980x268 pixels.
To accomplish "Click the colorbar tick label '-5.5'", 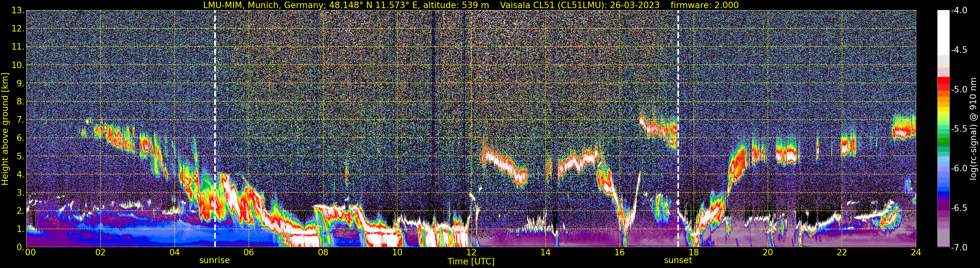I will (x=959, y=129).
